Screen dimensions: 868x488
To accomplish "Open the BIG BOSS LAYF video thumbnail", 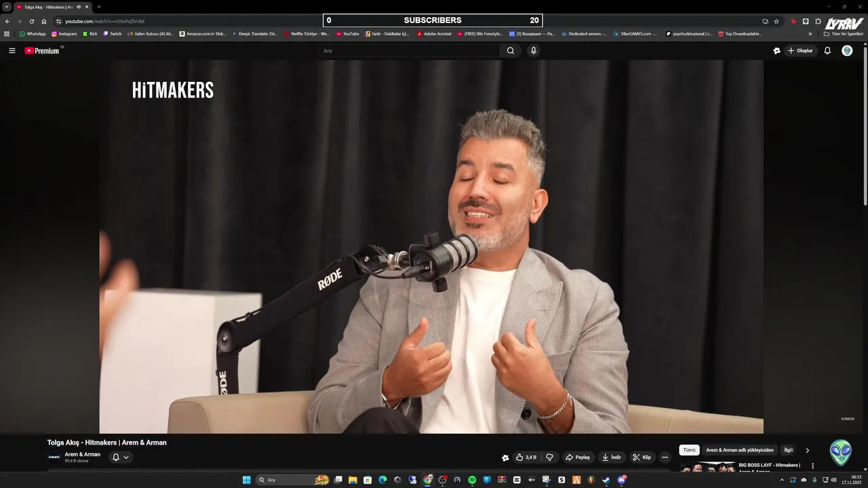I will click(x=708, y=466).
